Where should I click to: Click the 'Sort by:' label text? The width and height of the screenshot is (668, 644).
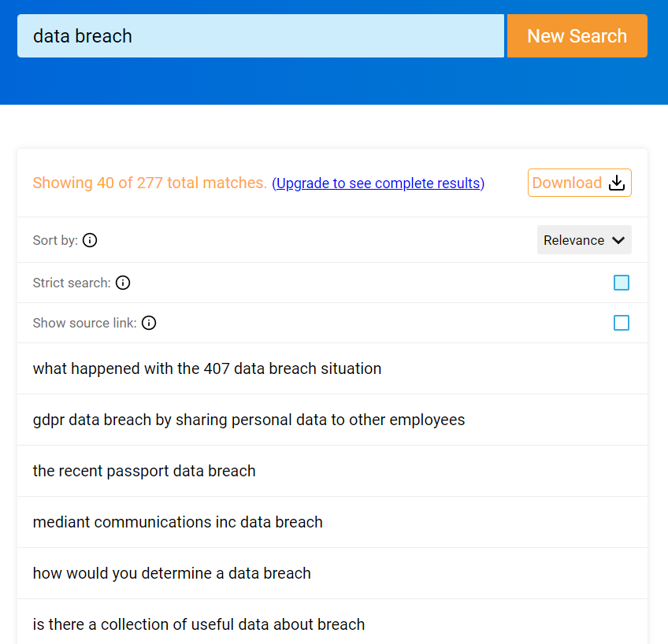[55, 240]
